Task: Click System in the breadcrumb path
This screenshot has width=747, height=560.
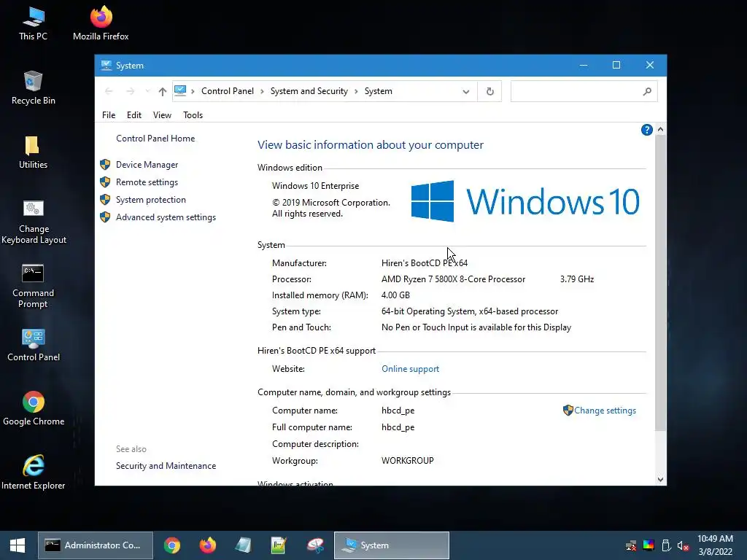Action: (379, 91)
